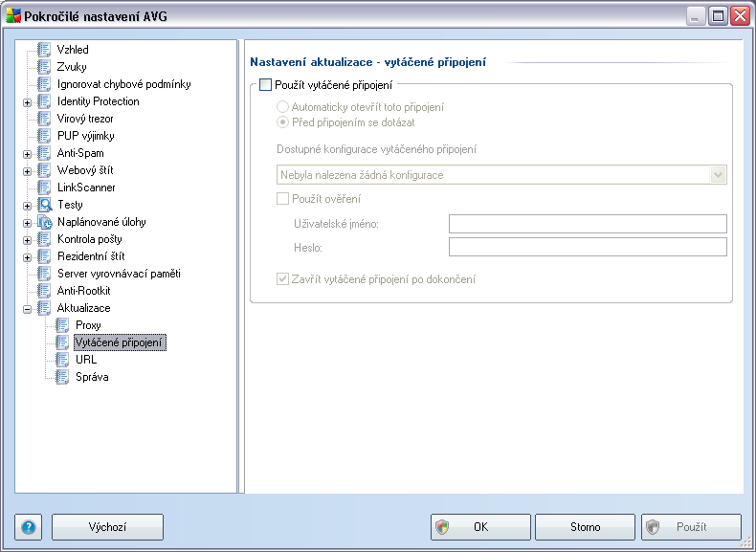
Task: Select Automaticky otevřít toto připojení radio
Action: tap(282, 107)
